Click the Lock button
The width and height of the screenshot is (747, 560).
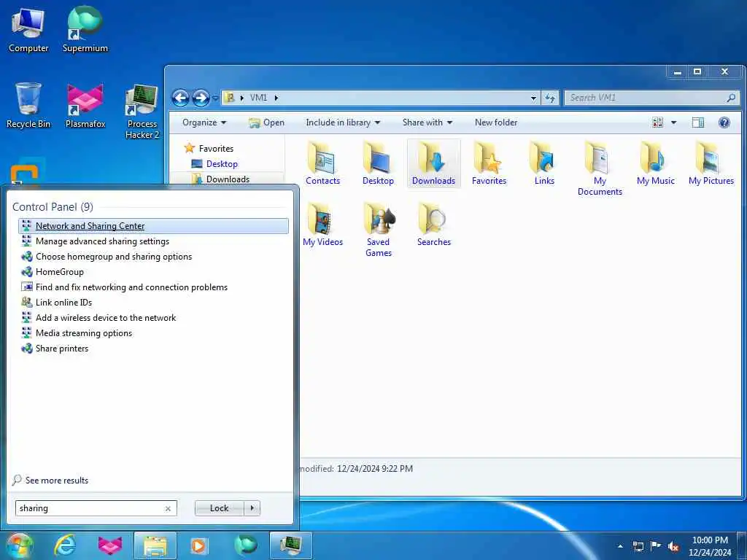[219, 508]
